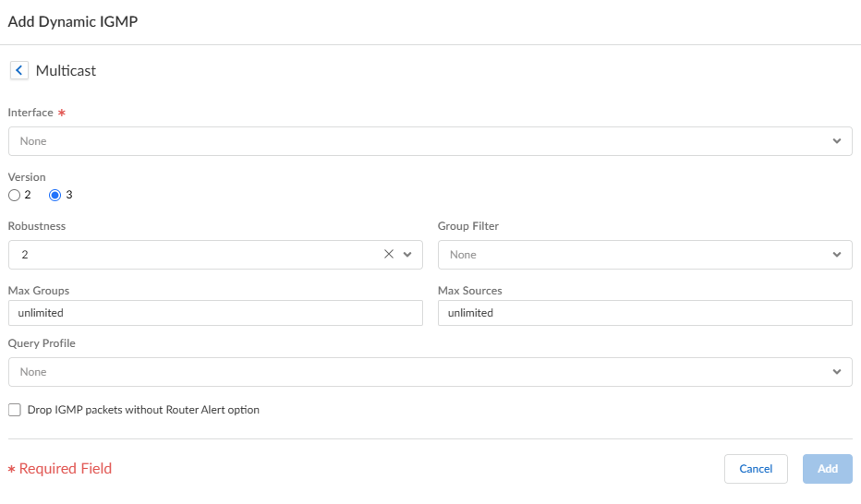Focus the Max Sources input field
This screenshot has width=861, height=504.
click(x=644, y=313)
